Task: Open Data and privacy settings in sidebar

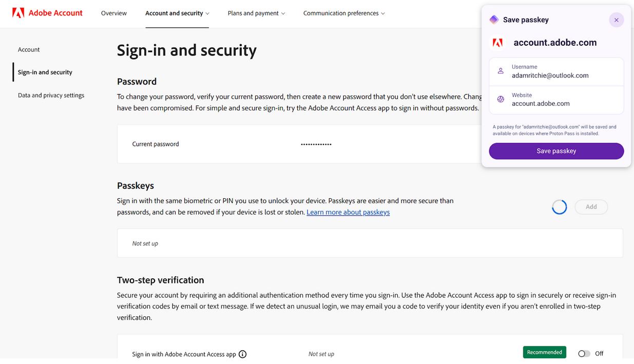Action: tap(51, 95)
